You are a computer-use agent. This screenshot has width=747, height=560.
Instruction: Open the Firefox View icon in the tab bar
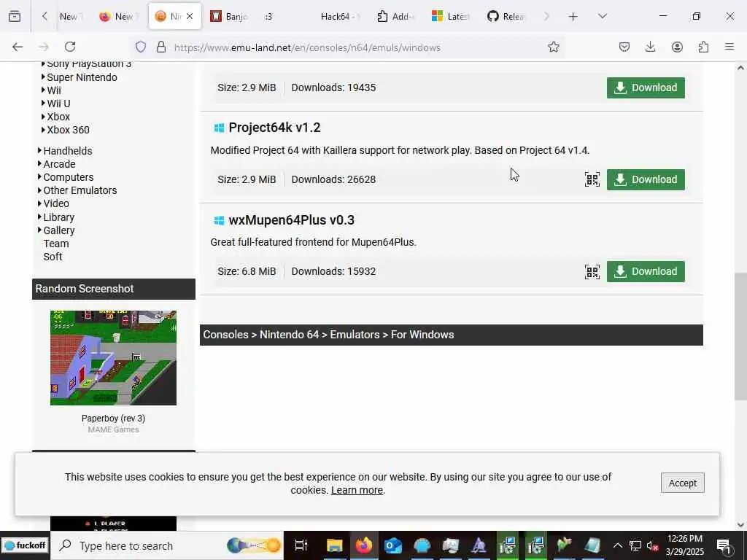15,17
